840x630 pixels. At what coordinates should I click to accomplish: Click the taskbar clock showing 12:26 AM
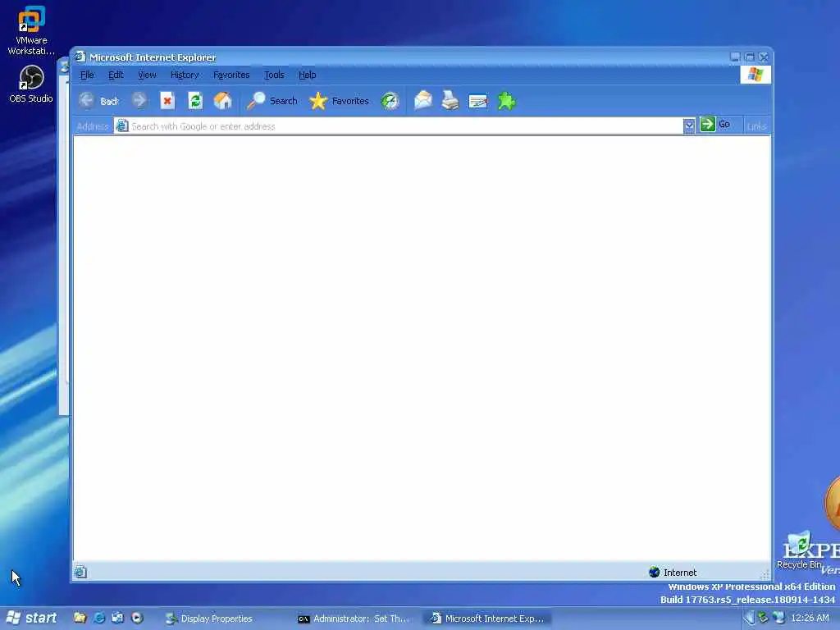[x=810, y=618]
